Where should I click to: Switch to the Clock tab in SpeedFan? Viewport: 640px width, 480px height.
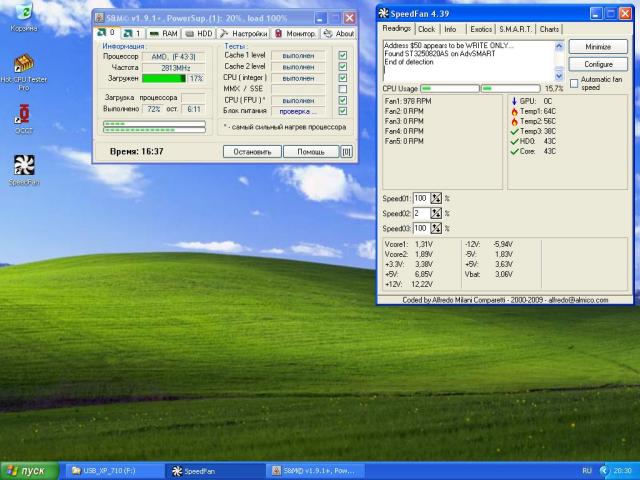pos(427,29)
